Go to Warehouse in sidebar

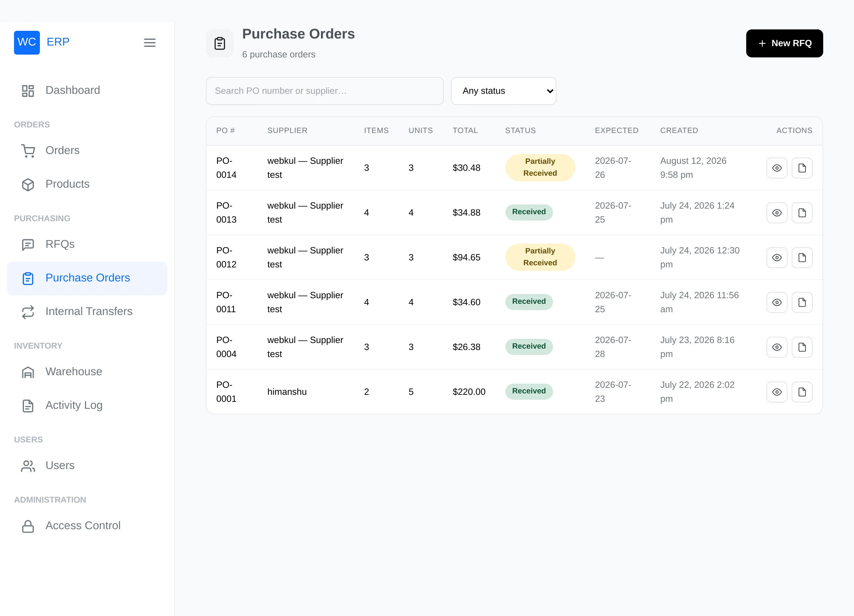[x=87, y=372]
